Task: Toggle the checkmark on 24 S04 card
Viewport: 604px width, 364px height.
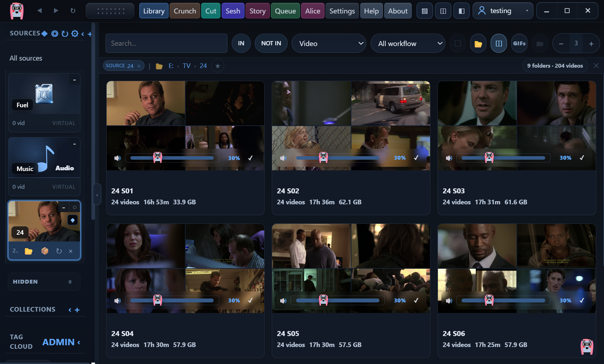Action: pos(250,300)
